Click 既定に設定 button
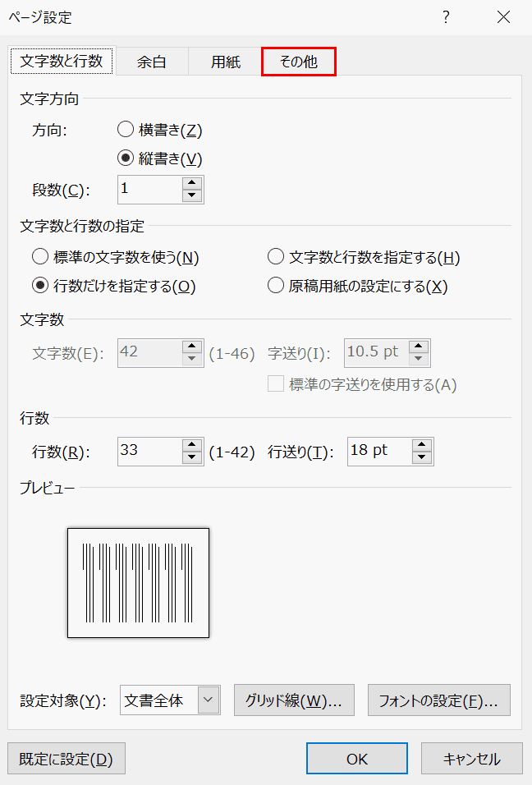This screenshot has width=532, height=785. coord(66,759)
